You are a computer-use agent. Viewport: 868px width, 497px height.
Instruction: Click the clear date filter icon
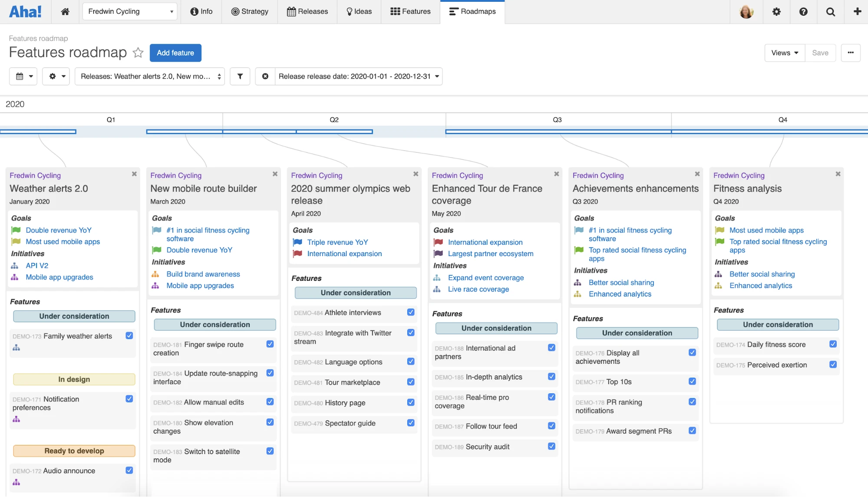265,76
